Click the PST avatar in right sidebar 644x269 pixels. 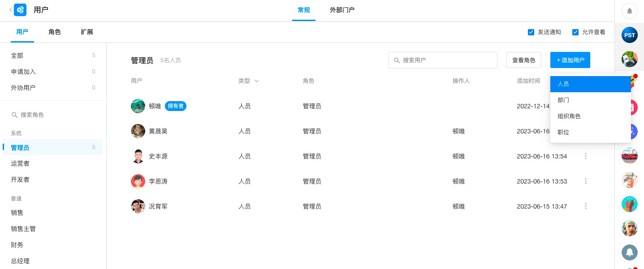629,35
